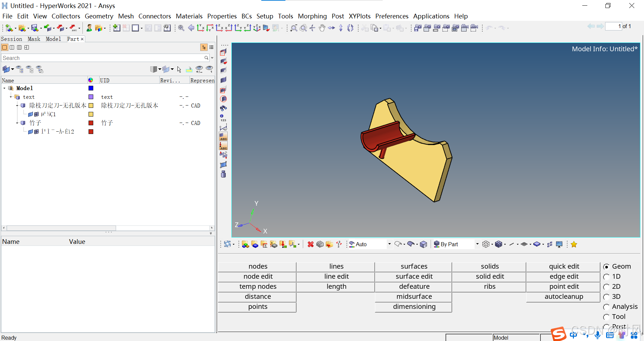Select the 2D page radio button

tap(606, 287)
